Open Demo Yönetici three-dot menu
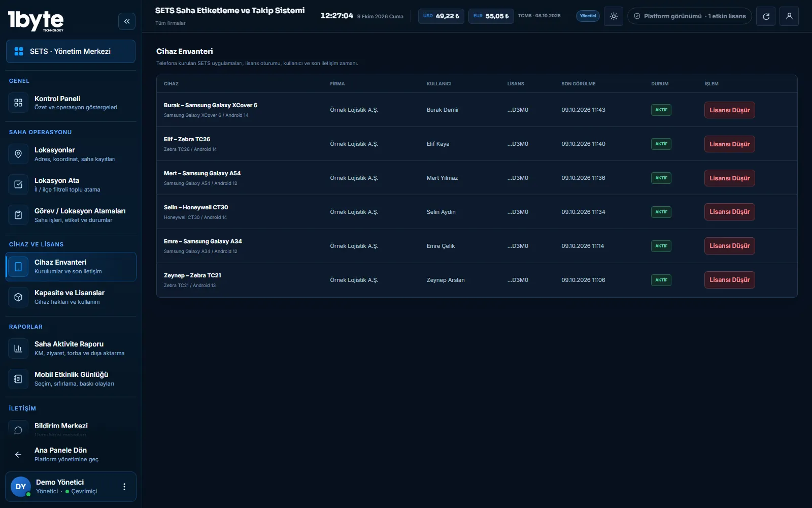 [x=124, y=487]
